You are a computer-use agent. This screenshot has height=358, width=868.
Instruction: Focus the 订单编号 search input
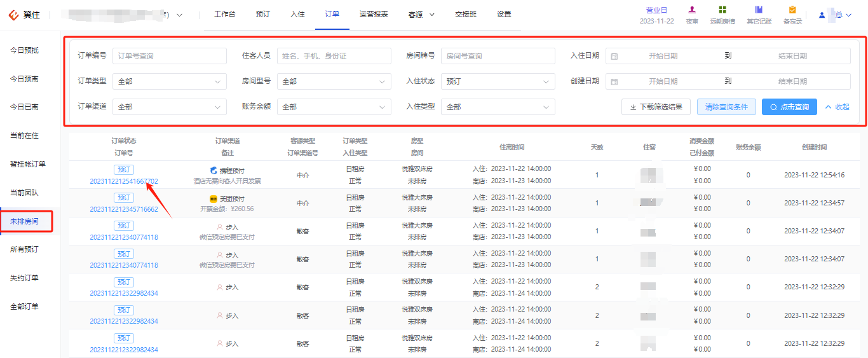(170, 56)
